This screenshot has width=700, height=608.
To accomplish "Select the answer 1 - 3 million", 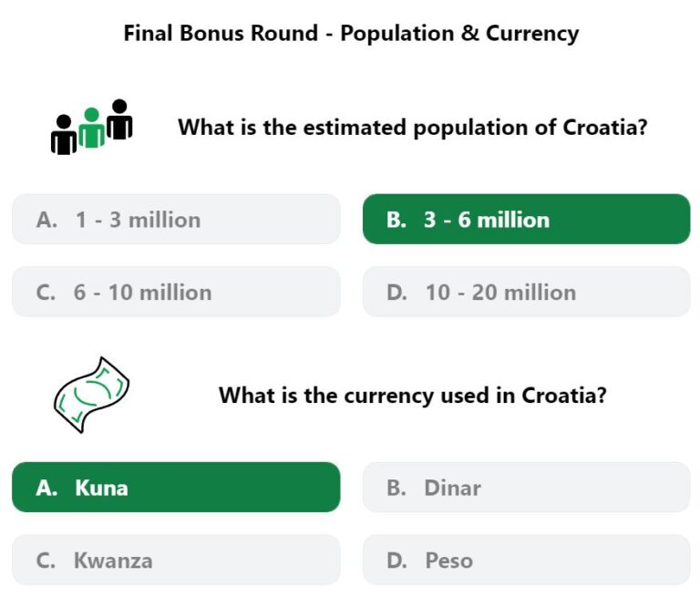I will [176, 219].
